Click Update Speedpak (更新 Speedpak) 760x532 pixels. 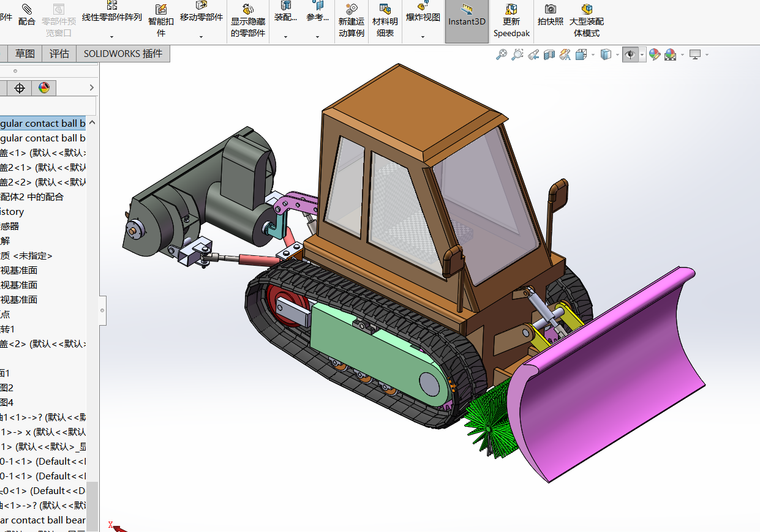pos(511,21)
